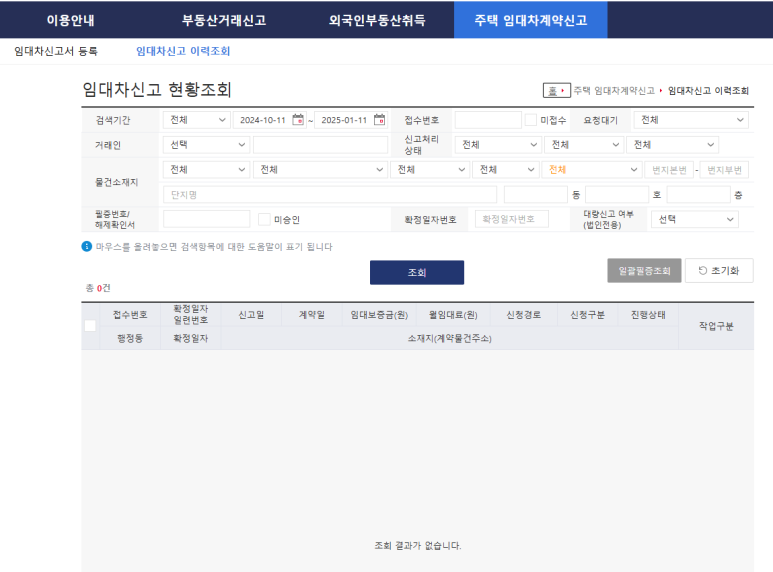This screenshot has width=773, height=572.
Task: Select the 주택 임대차계약신고 menu tab
Action: [531, 20]
